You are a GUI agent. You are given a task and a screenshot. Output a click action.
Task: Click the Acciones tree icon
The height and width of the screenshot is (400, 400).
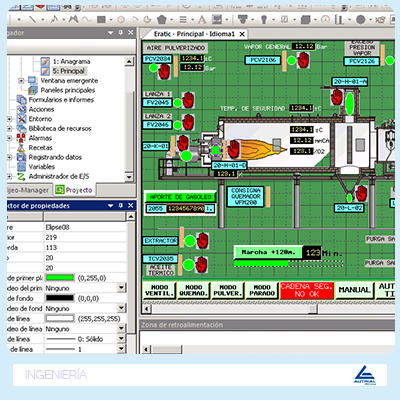(x=21, y=109)
